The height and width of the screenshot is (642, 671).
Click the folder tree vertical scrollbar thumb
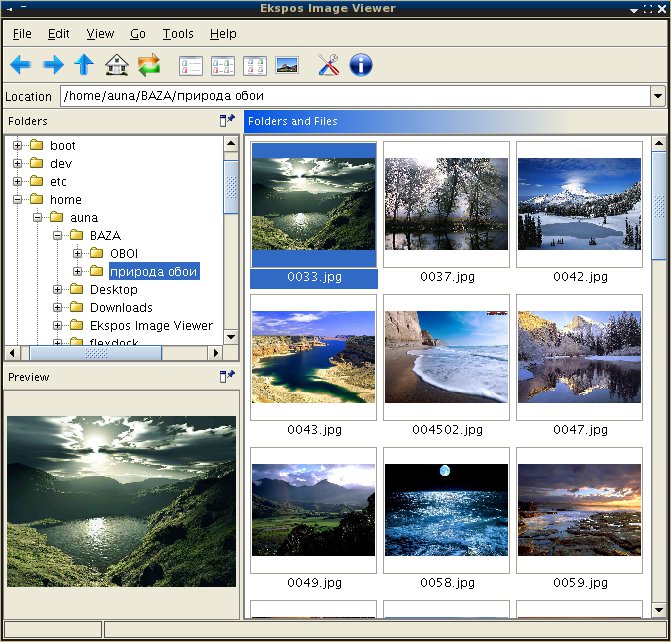231,187
